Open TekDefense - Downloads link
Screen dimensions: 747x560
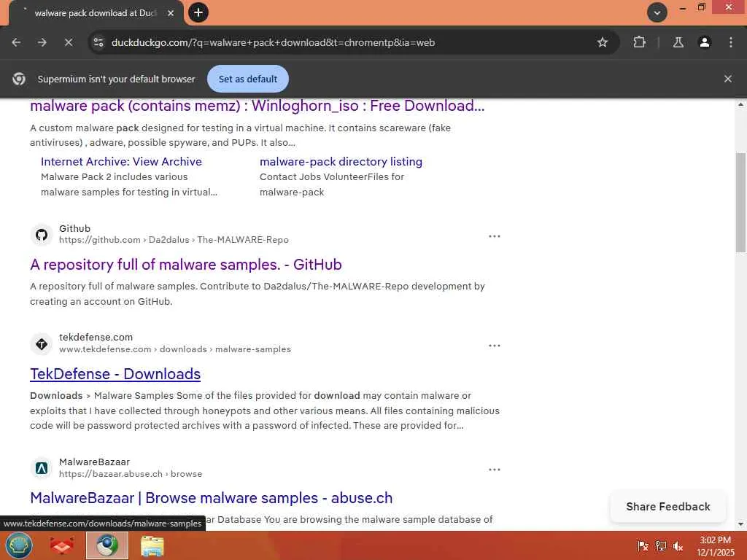click(x=115, y=374)
